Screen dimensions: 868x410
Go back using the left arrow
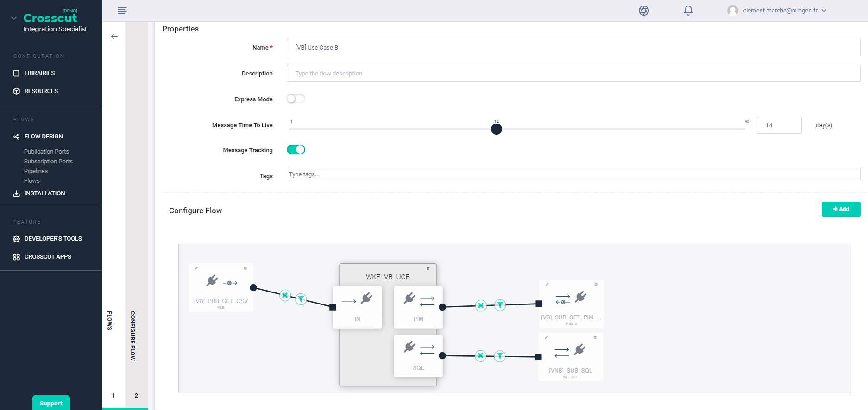[114, 37]
